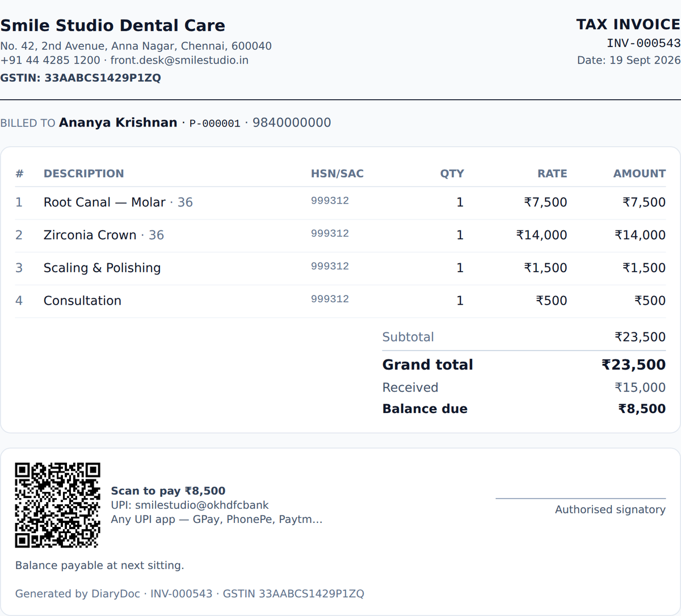The image size is (681, 616).
Task: Click the phone number +91 44 4285 1200
Action: coord(50,60)
